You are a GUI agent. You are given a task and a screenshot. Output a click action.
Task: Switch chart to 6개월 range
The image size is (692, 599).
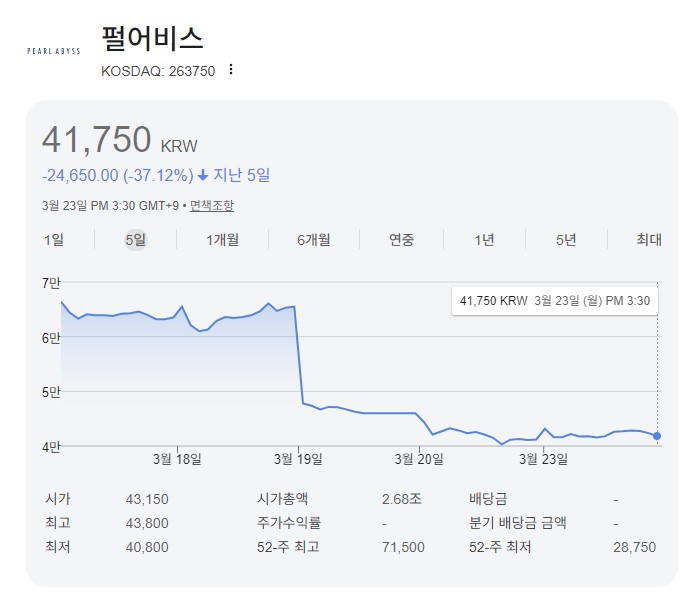pos(314,239)
